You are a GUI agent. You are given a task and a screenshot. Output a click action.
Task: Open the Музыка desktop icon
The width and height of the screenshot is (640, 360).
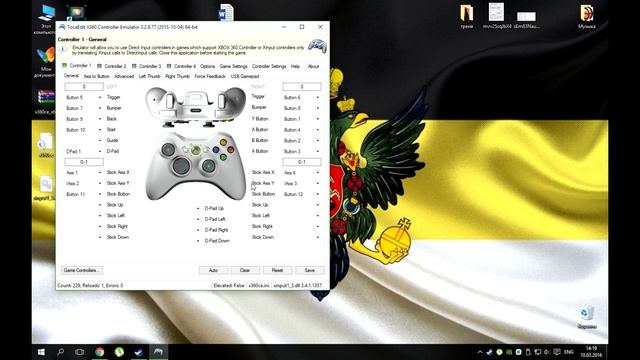coord(587,16)
